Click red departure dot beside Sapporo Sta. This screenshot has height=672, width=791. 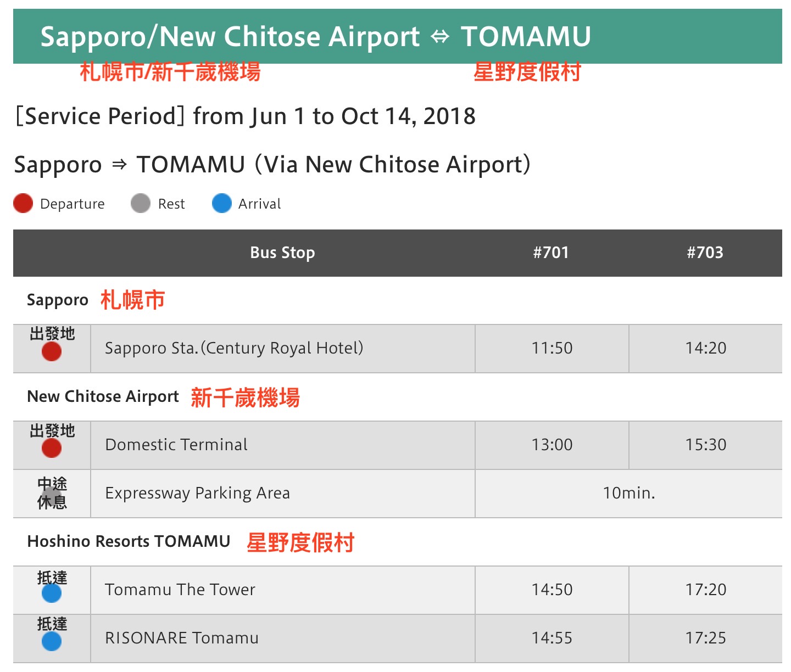pyautogui.click(x=52, y=351)
